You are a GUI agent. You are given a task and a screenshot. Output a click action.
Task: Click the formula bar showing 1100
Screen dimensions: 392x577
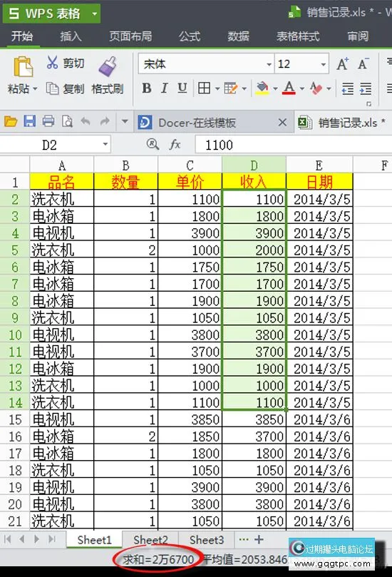click(x=294, y=145)
